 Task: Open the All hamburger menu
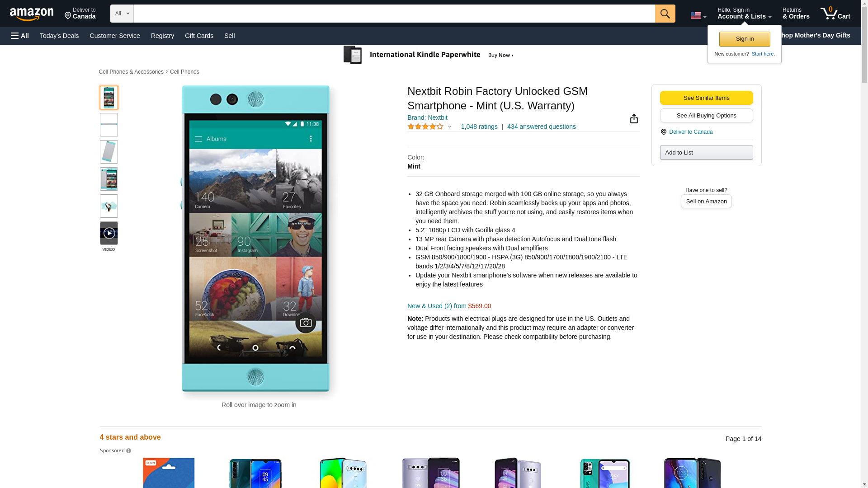(20, 36)
